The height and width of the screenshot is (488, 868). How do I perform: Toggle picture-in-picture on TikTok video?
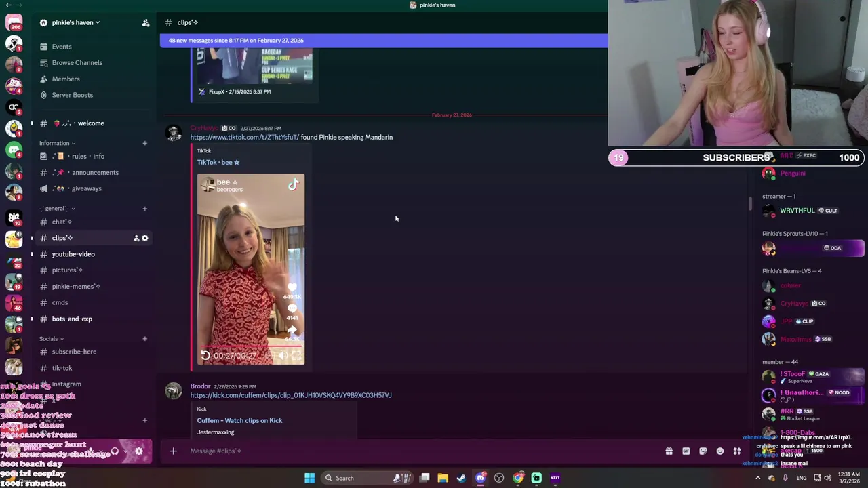coord(270,356)
